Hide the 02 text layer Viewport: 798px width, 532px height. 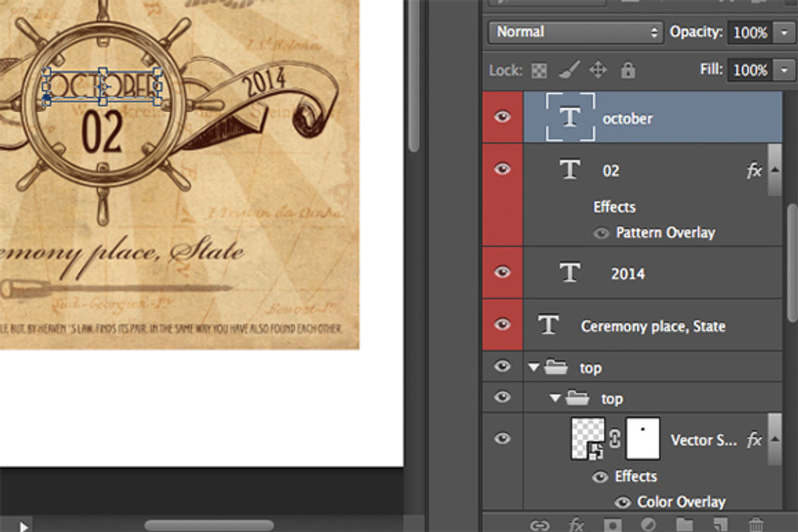pyautogui.click(x=502, y=169)
